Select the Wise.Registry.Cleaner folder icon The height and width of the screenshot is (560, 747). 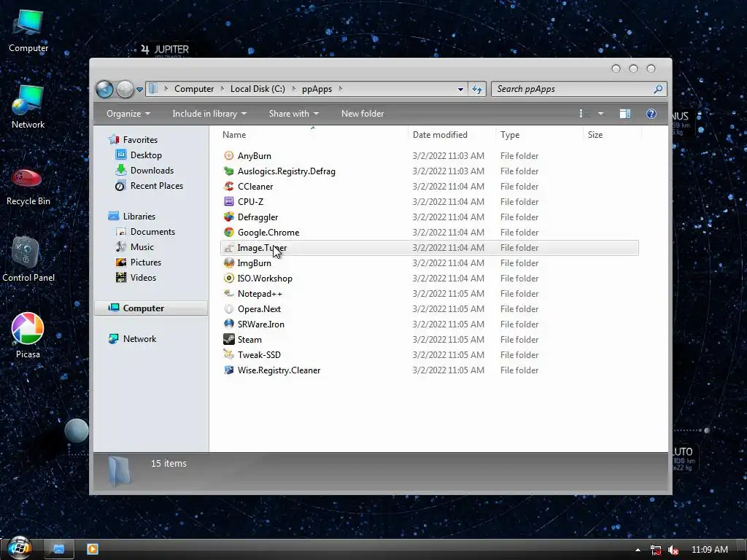(228, 370)
